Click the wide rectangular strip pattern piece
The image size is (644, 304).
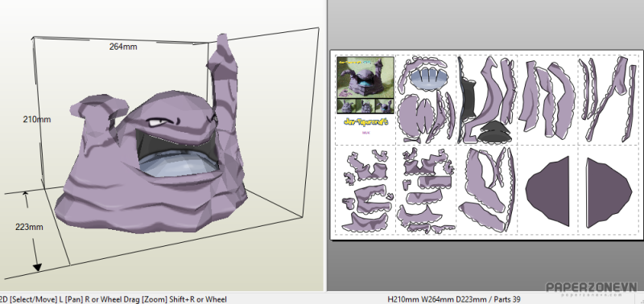point(435,182)
